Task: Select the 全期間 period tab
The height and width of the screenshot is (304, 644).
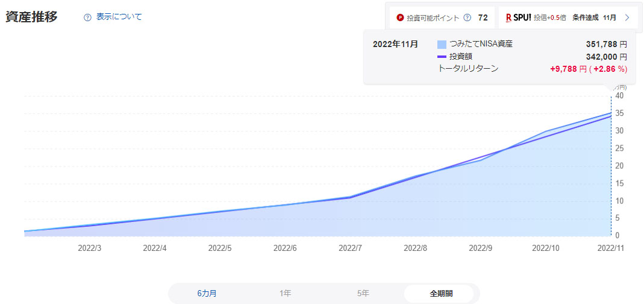Action: (x=441, y=294)
